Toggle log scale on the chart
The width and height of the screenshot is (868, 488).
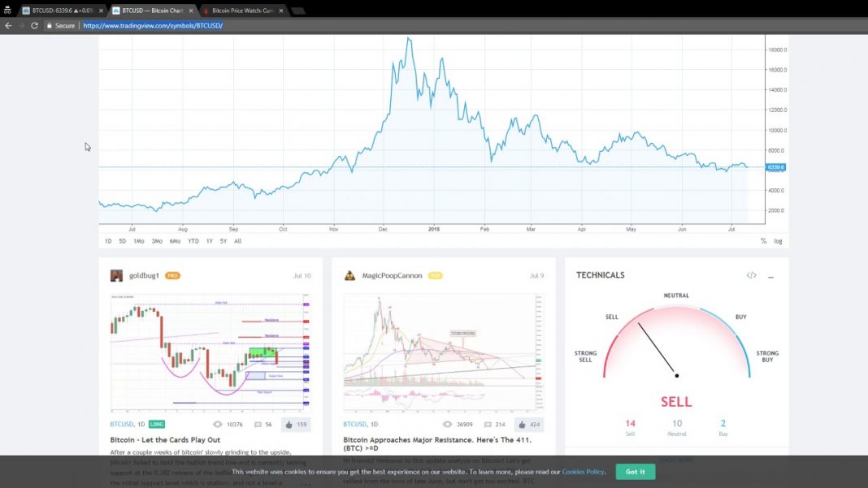pos(778,241)
